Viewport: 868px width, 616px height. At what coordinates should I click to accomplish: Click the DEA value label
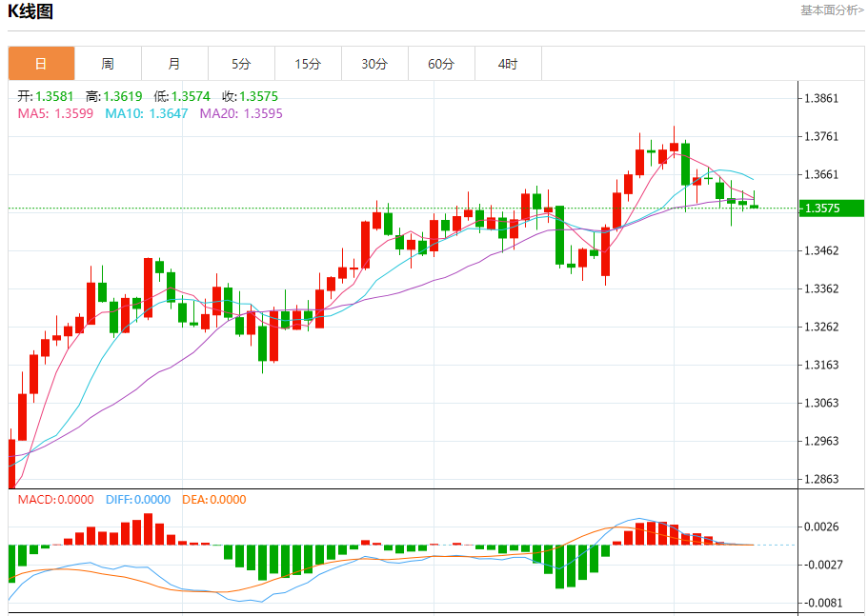coord(214,500)
